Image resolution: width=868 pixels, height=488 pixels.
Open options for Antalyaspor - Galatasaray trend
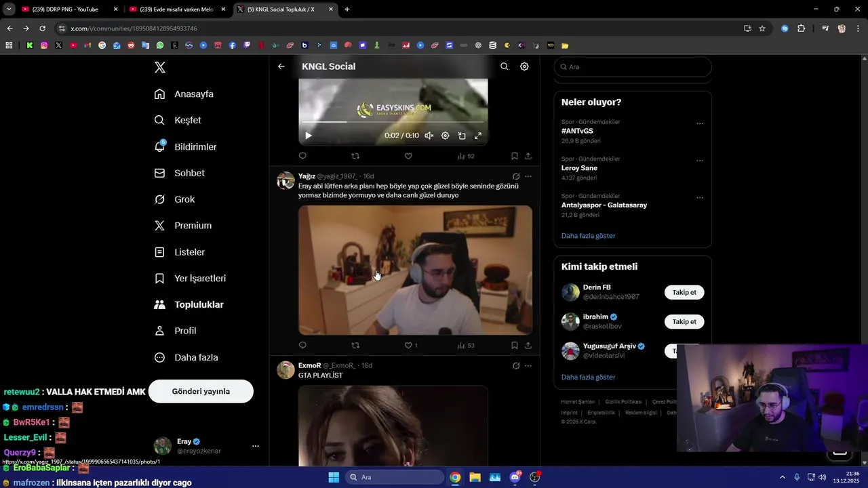pyautogui.click(x=700, y=198)
